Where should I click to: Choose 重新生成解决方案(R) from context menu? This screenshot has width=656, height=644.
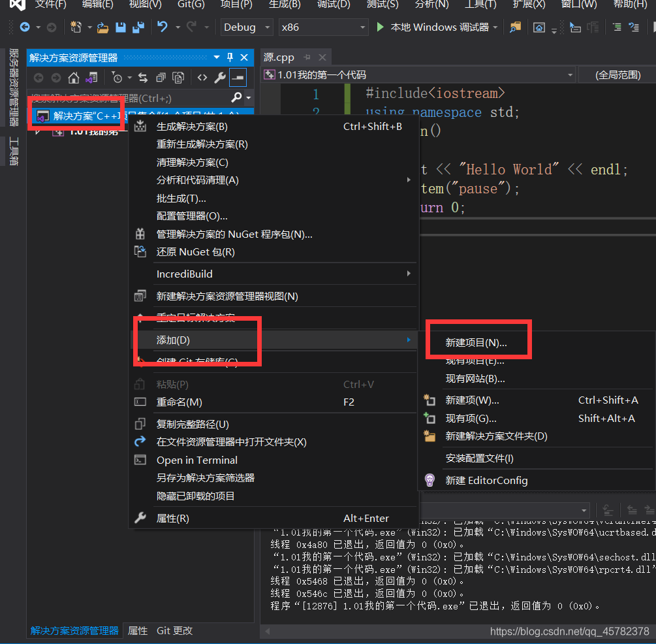202,144
